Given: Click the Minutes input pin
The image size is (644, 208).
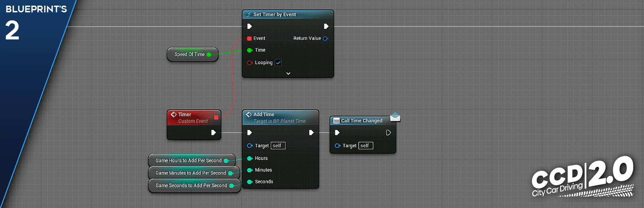Looking at the screenshot, I should pos(250,170).
